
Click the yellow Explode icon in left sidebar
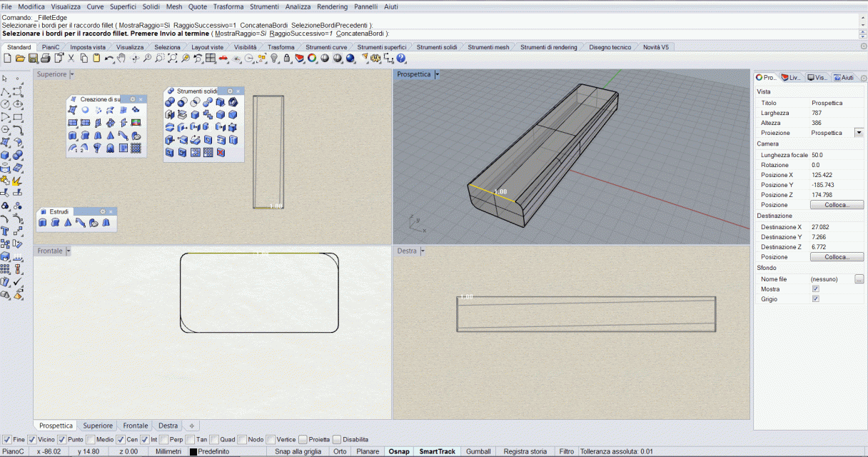pyautogui.click(x=18, y=181)
